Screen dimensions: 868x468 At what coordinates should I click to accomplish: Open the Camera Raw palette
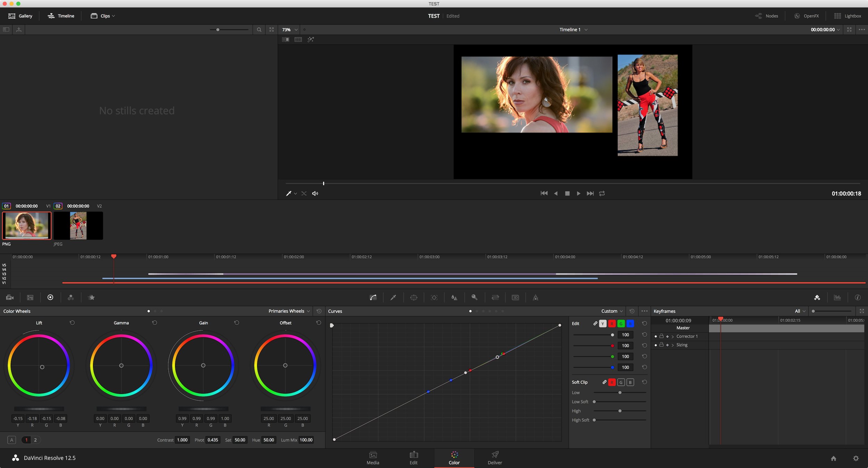pos(10,298)
